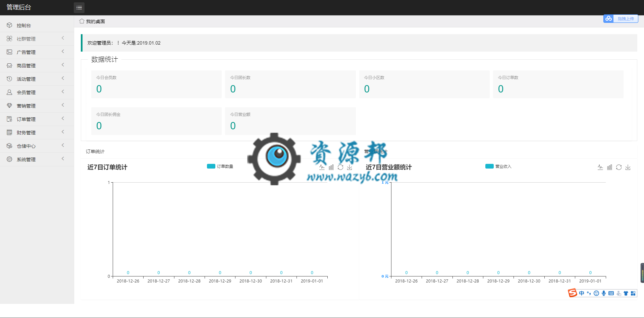Click the order chart restore refresh icon
644x318 pixels.
pos(340,167)
